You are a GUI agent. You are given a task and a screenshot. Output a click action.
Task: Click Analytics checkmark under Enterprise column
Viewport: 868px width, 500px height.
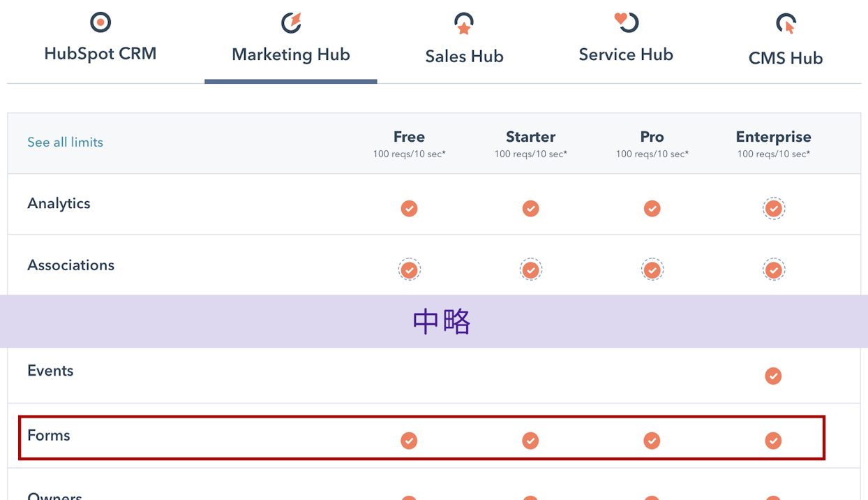point(773,209)
